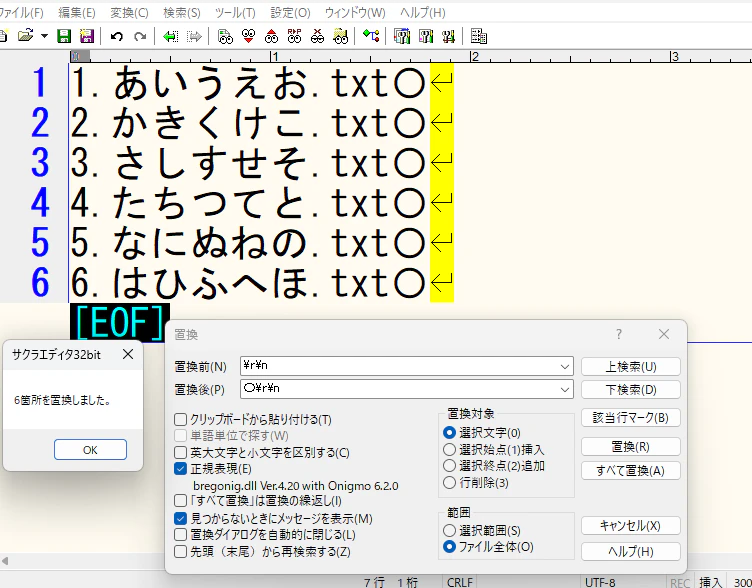Click the green jump-history back arrow
The width and height of the screenshot is (752, 588).
pyautogui.click(x=171, y=36)
